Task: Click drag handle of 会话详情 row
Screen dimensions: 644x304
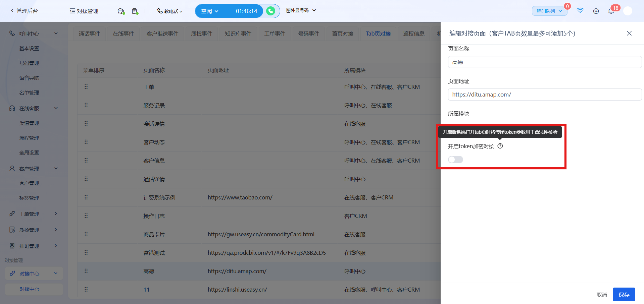Action: [x=86, y=124]
